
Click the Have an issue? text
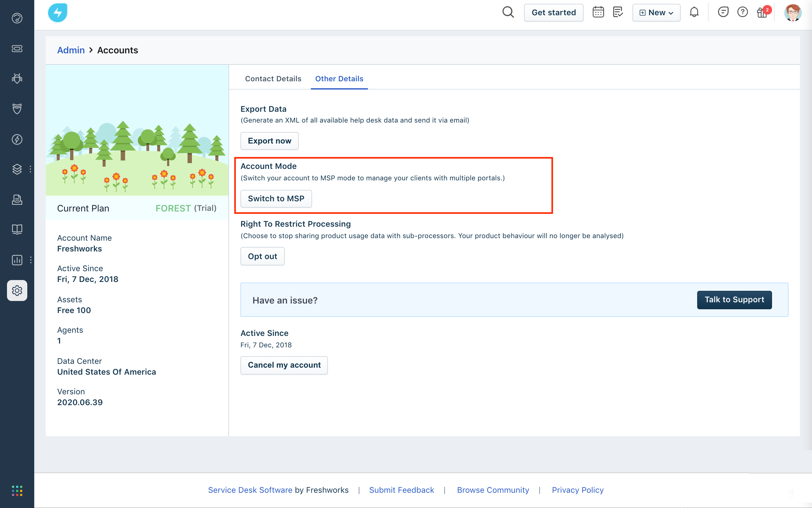[285, 300]
